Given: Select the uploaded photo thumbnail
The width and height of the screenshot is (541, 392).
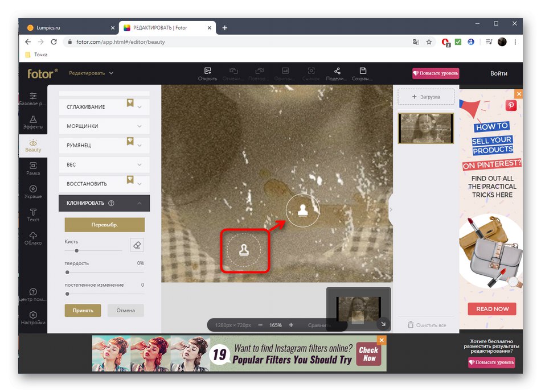Looking at the screenshot, I should (426, 128).
